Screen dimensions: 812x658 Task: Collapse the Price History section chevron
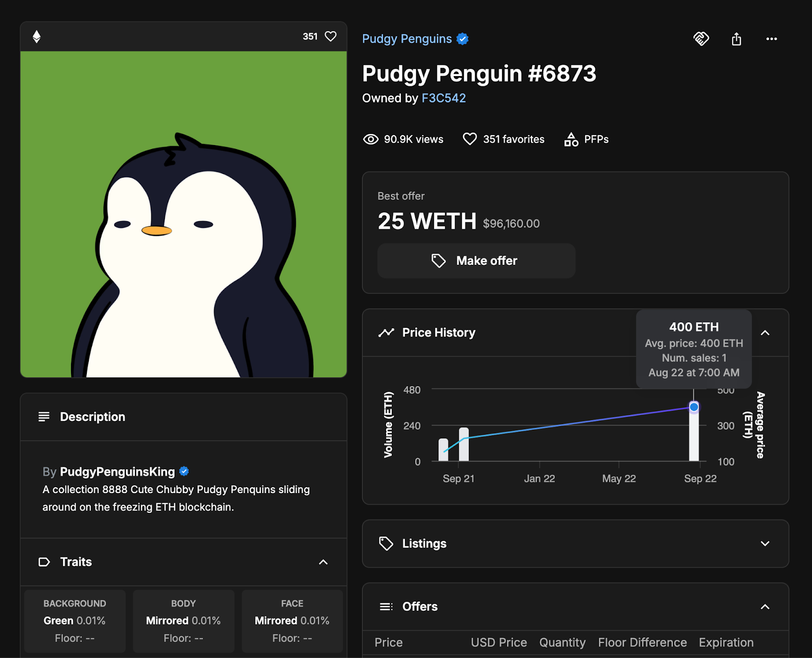click(x=765, y=333)
